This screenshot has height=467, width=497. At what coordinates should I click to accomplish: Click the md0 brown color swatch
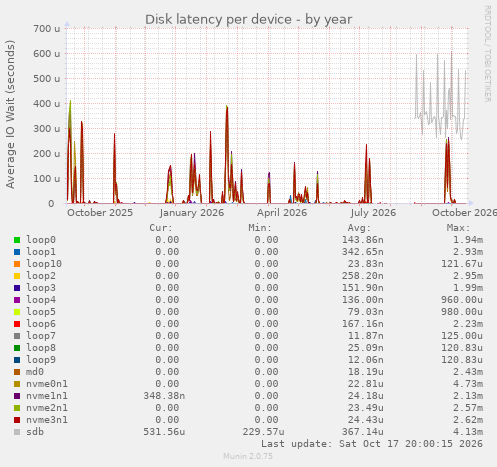tap(17, 372)
